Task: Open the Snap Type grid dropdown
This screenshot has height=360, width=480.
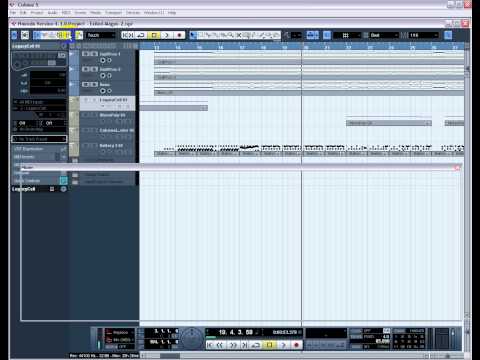Action: coord(347,35)
